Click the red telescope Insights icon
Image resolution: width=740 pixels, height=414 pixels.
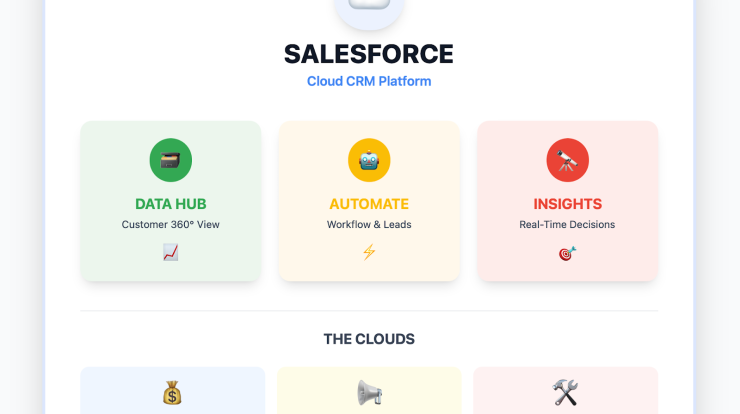click(567, 160)
